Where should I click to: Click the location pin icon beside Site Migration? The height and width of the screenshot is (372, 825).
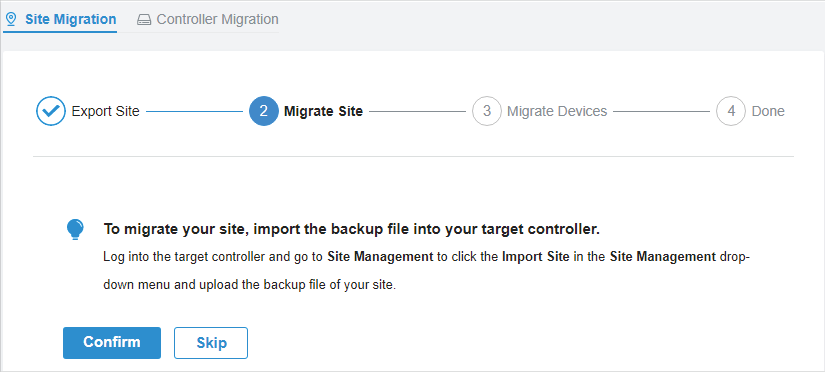[11, 19]
